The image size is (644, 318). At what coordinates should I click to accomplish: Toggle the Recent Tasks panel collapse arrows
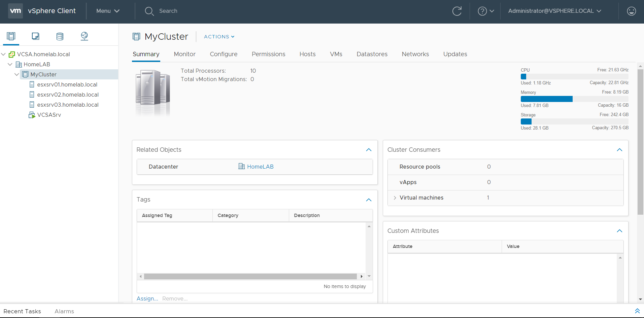pyautogui.click(x=637, y=311)
